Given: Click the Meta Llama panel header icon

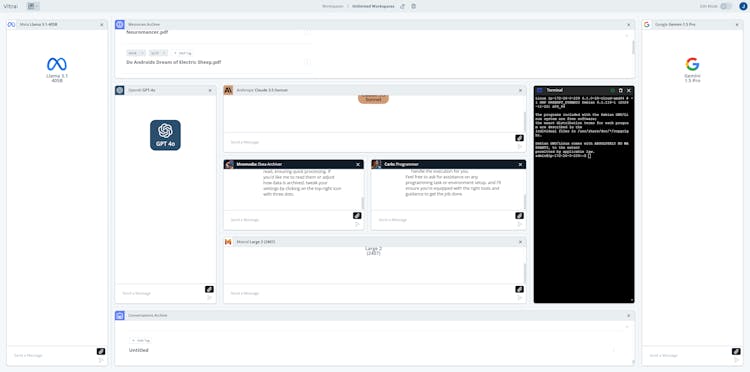Looking at the screenshot, I should (11, 24).
